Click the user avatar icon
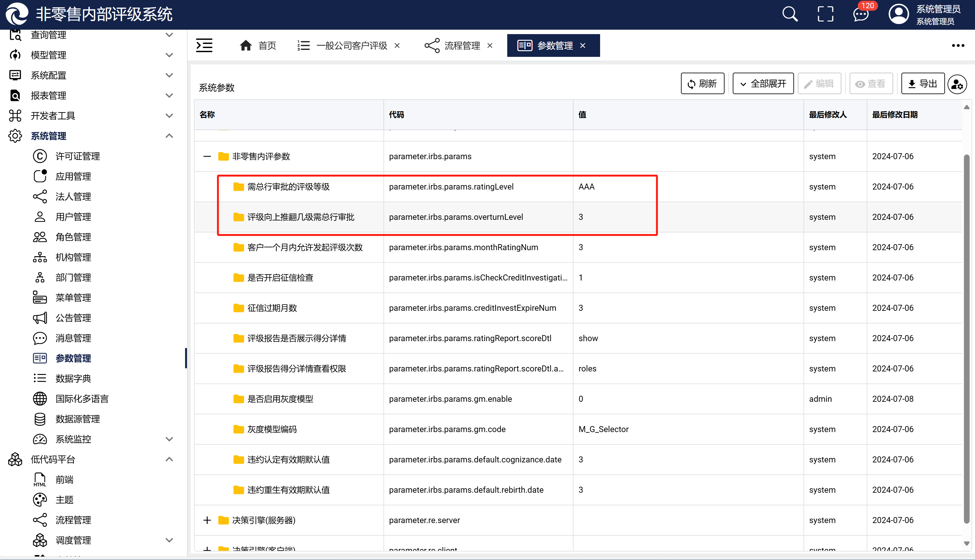This screenshot has width=975, height=560. coord(899,14)
